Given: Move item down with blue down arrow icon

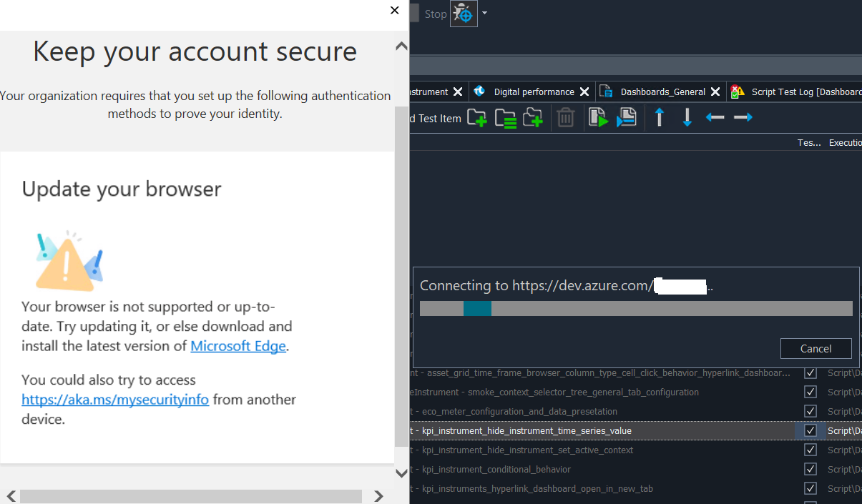Looking at the screenshot, I should (686, 117).
